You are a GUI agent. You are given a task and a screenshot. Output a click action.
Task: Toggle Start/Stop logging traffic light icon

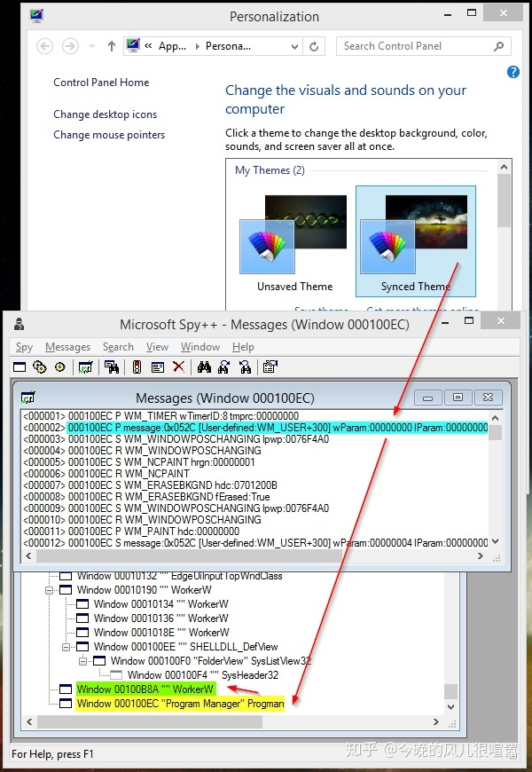[137, 366]
